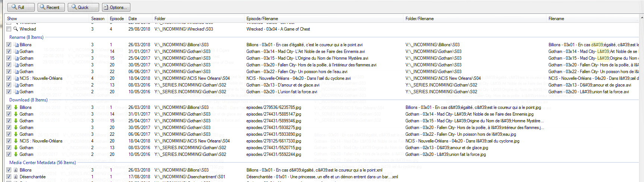This screenshot has height=182, width=644.
Task: Click the Full scan button
Action: point(21,7)
